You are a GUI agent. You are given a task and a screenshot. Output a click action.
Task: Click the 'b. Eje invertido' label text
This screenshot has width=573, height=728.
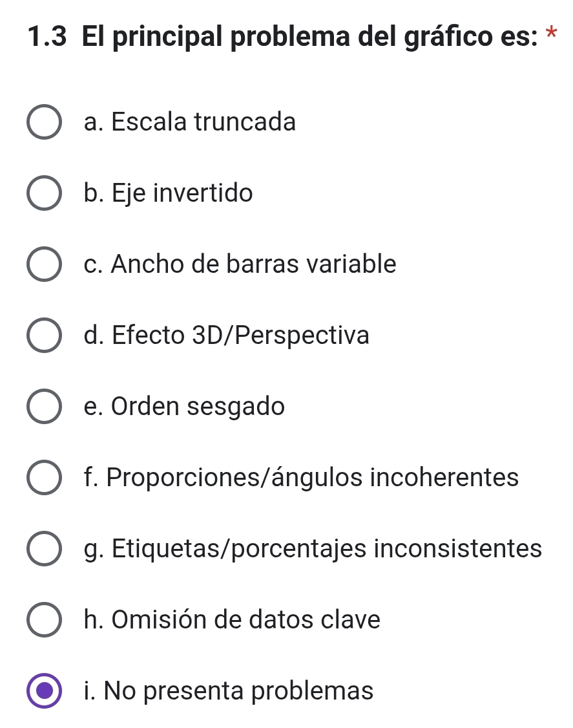(x=169, y=193)
